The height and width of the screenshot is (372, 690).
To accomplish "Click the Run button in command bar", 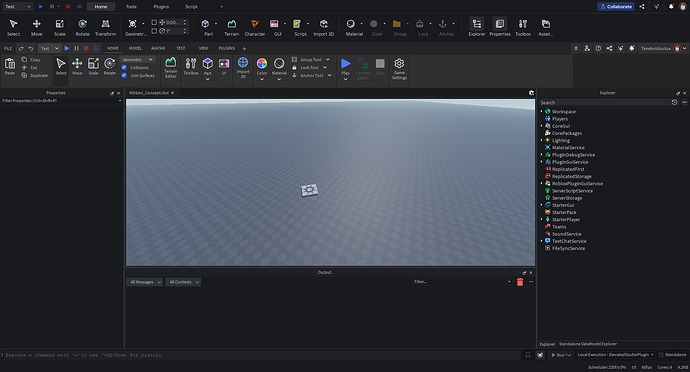I will (561, 354).
